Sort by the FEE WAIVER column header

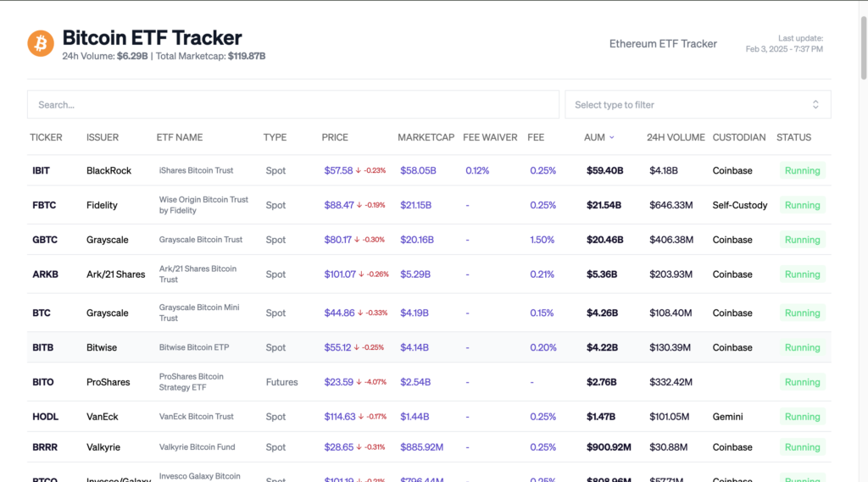click(490, 137)
